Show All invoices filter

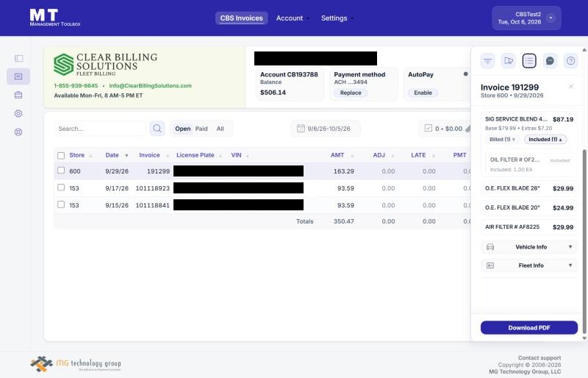pyautogui.click(x=220, y=129)
